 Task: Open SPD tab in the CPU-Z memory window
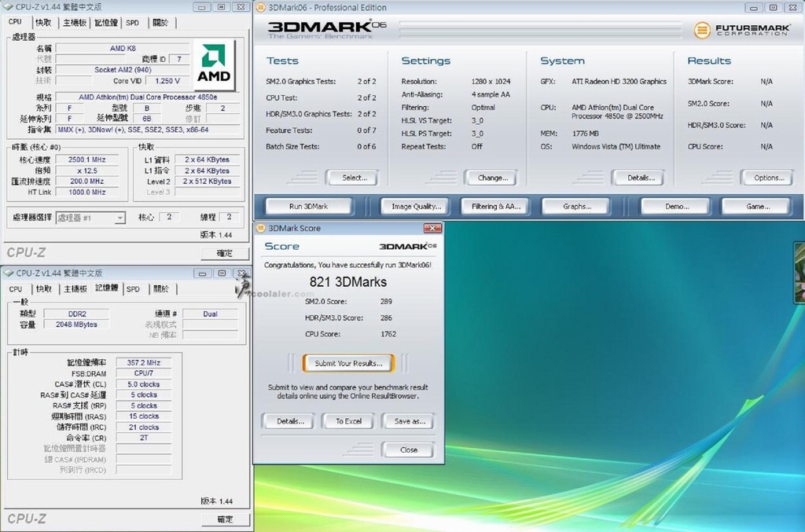click(133, 289)
